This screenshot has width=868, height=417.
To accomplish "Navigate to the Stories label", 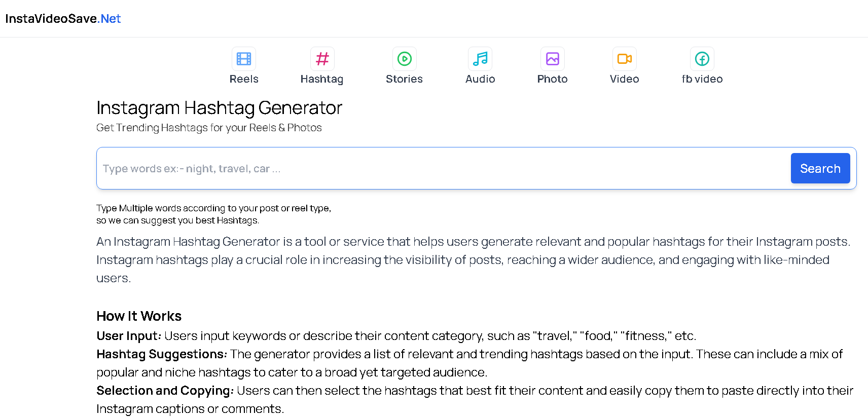I will 404,79.
